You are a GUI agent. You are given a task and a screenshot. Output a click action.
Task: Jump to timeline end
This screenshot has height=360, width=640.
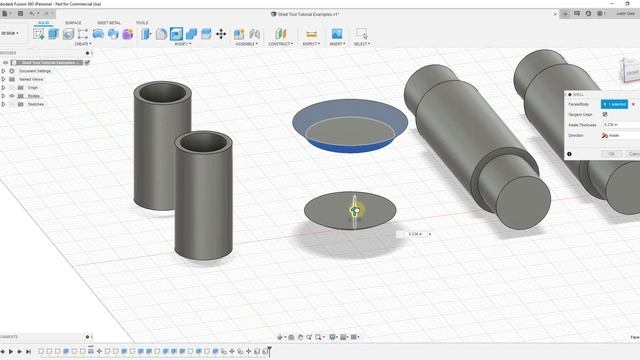28,351
